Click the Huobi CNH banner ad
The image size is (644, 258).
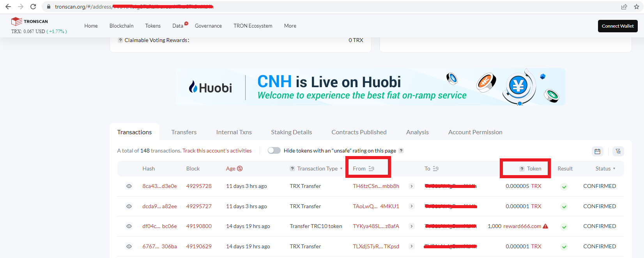370,87
